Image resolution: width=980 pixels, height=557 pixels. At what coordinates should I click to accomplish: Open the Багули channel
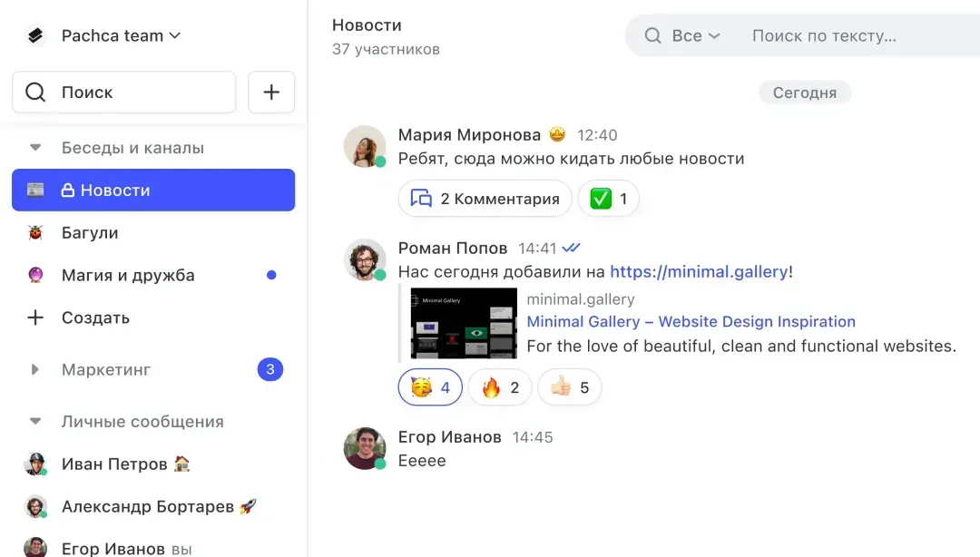click(x=90, y=233)
